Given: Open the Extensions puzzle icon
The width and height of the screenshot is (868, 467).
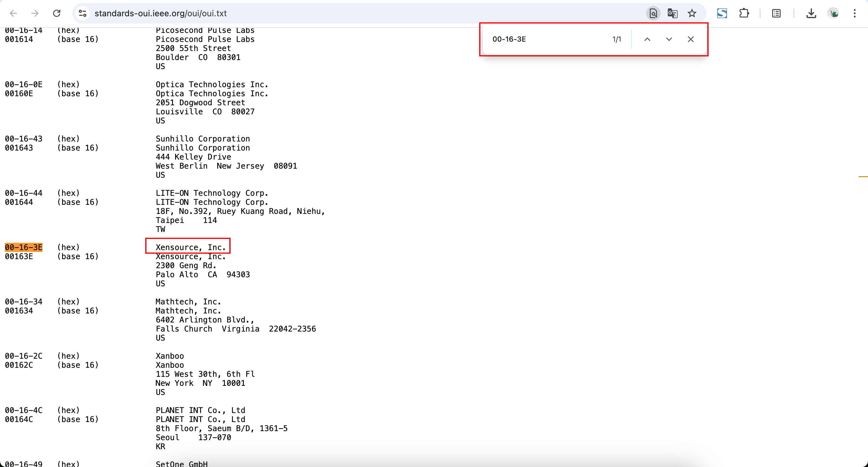Looking at the screenshot, I should pyautogui.click(x=744, y=14).
